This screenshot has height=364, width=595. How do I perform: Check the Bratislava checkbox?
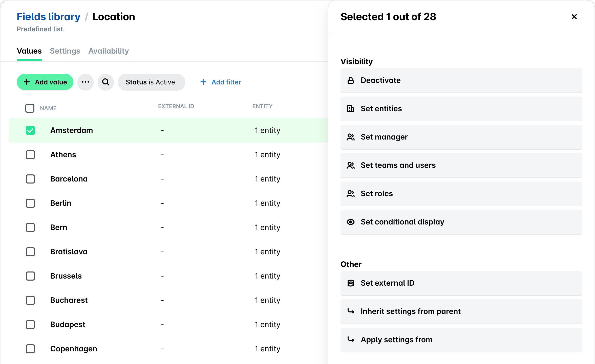[x=30, y=252]
